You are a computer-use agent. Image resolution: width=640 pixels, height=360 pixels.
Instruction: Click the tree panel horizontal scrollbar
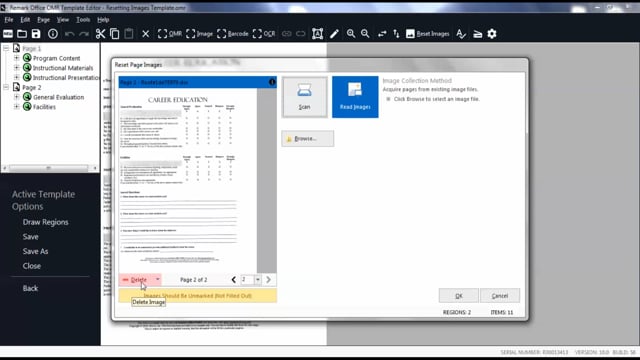tap(49, 168)
